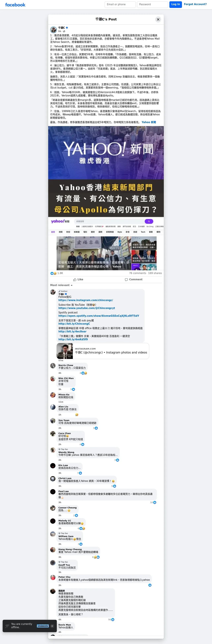
Task: Open Norris Chow's avatar
Action: [53, 366]
